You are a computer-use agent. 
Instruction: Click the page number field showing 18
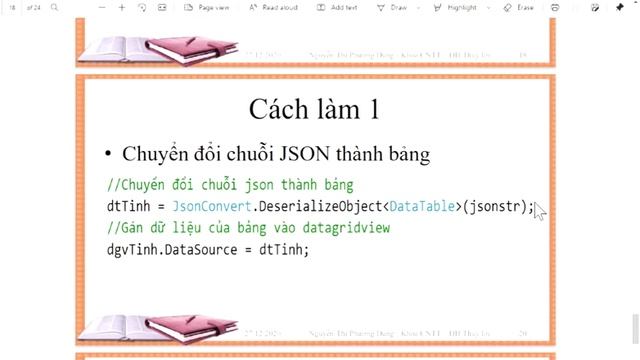(x=12, y=7)
